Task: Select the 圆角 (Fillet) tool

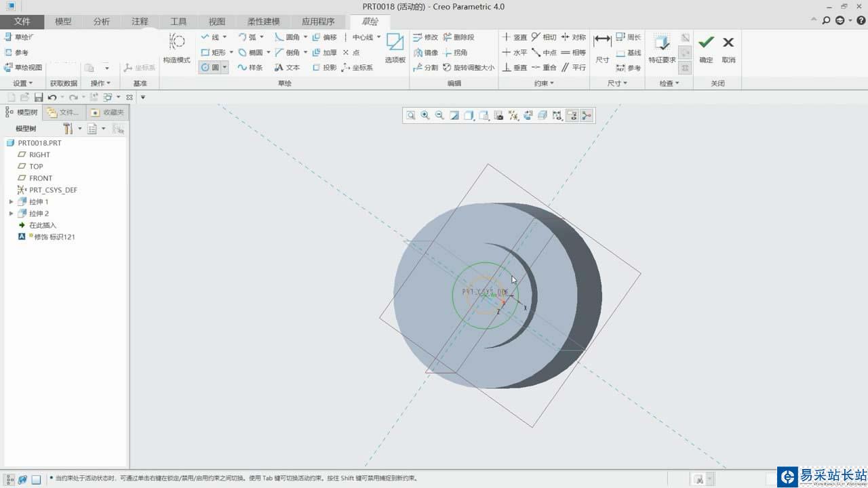Action: tap(288, 37)
